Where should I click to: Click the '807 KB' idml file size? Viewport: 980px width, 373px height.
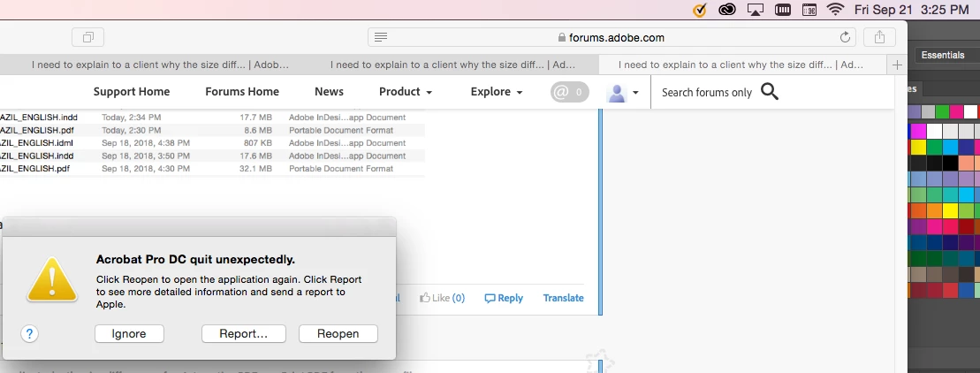[x=257, y=142]
